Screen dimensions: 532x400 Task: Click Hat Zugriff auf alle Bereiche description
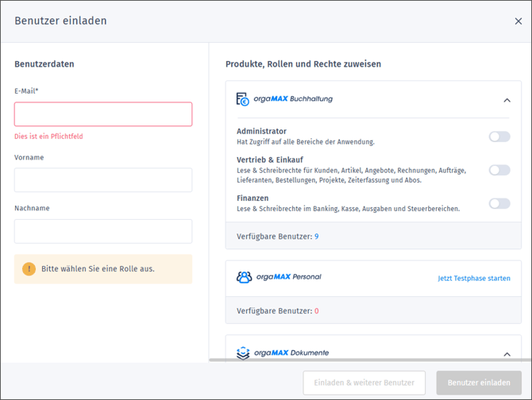(306, 142)
